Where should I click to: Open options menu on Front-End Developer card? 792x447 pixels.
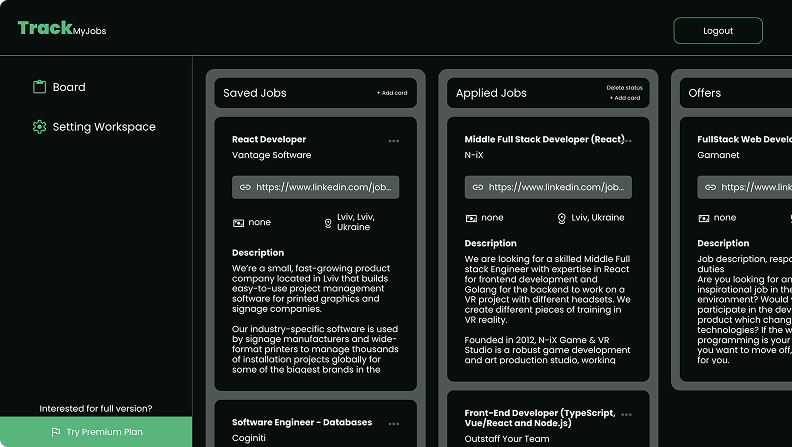click(x=627, y=414)
